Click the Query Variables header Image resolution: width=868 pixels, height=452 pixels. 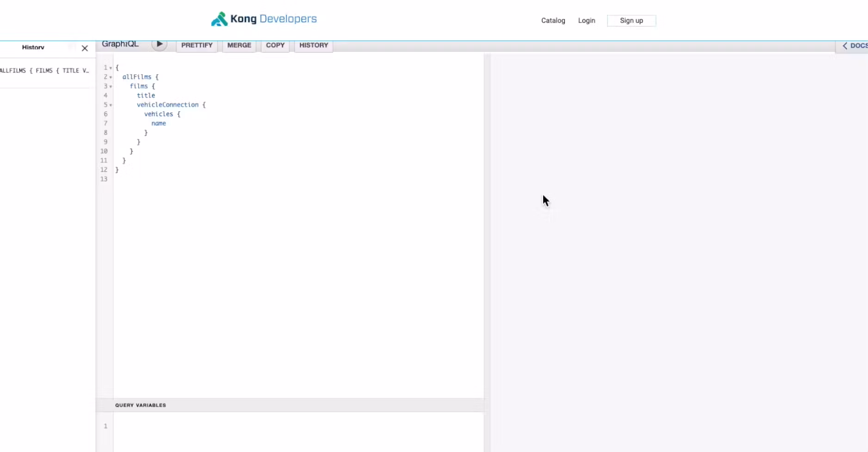(141, 405)
